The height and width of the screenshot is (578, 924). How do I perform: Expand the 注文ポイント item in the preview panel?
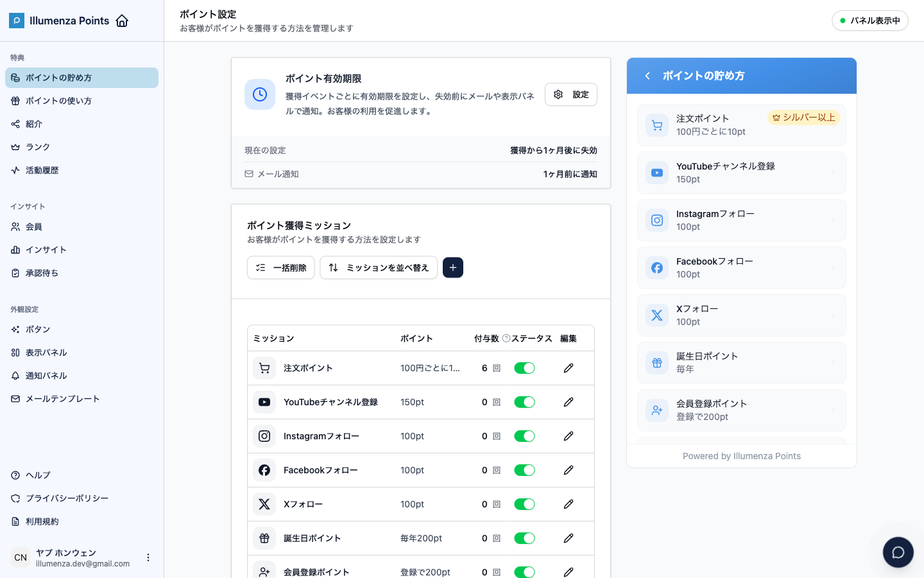(741, 125)
